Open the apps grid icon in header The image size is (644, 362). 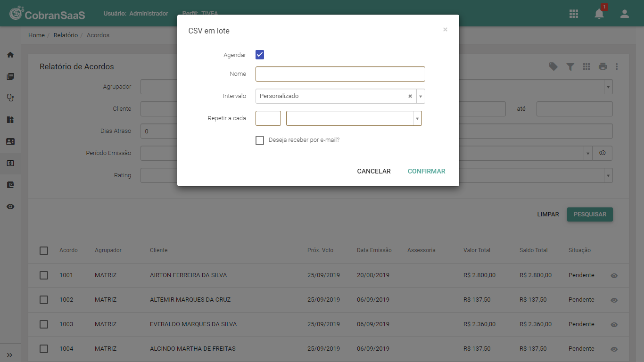574,14
